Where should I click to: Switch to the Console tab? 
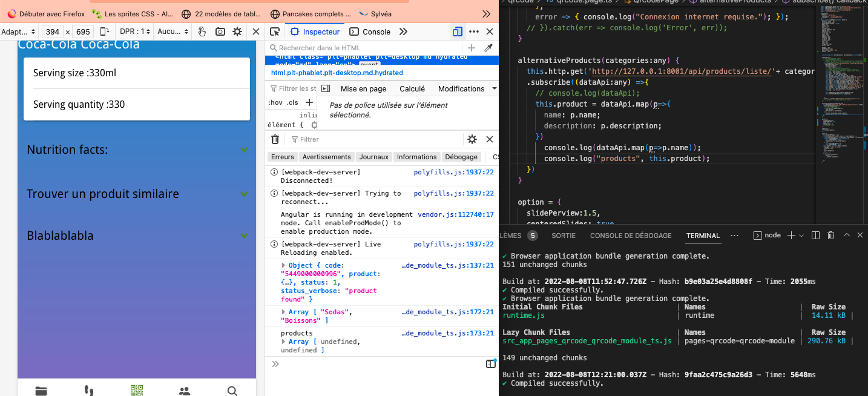370,31
